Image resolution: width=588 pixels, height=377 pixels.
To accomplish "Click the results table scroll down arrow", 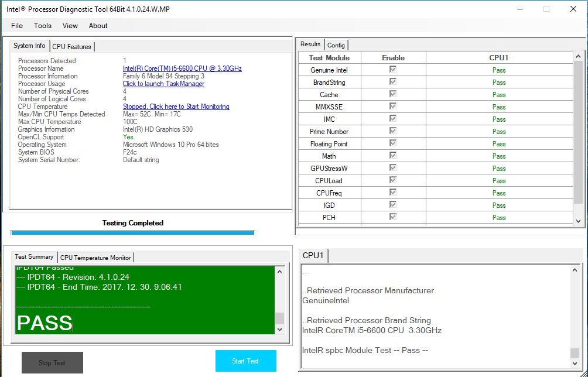I will coord(578,221).
